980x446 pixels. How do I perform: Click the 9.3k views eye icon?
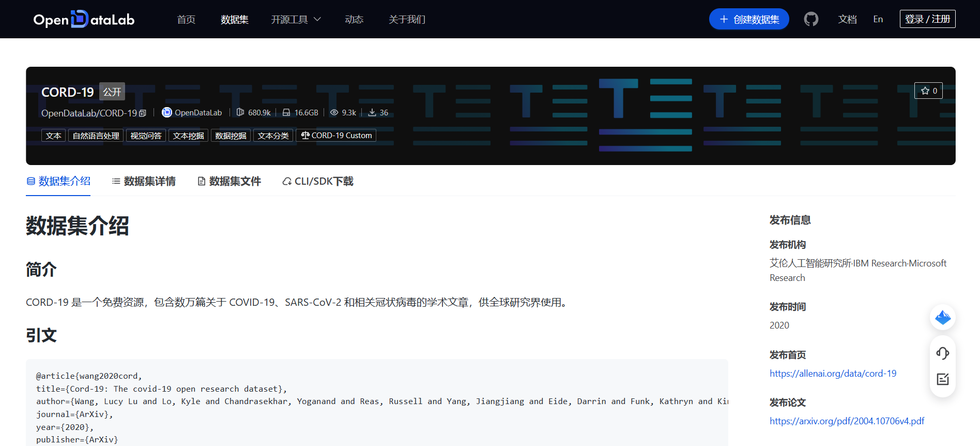tap(334, 112)
